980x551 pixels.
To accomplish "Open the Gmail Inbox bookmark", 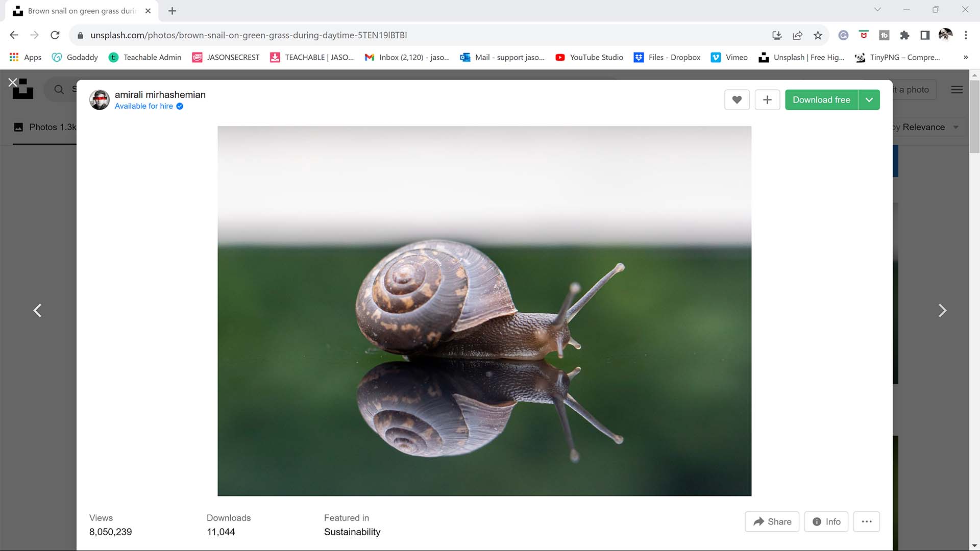I will tap(407, 57).
